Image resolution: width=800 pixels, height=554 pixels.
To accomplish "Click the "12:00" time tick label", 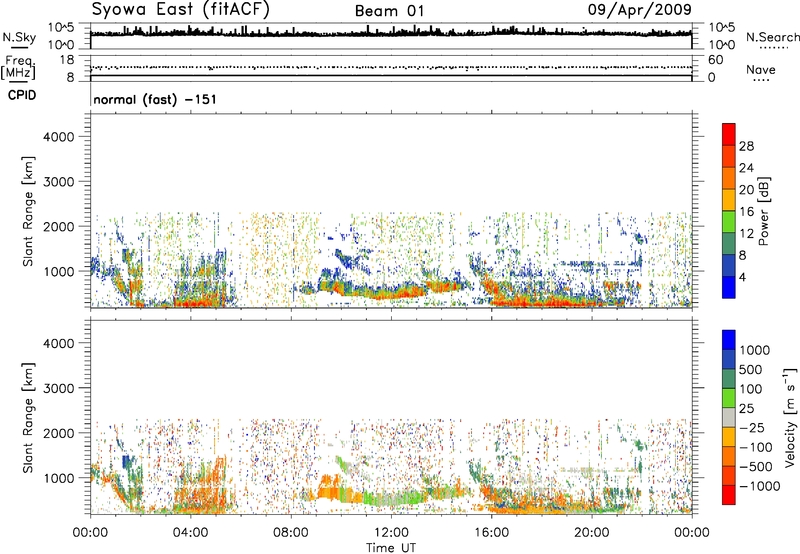I will pyautogui.click(x=391, y=533).
